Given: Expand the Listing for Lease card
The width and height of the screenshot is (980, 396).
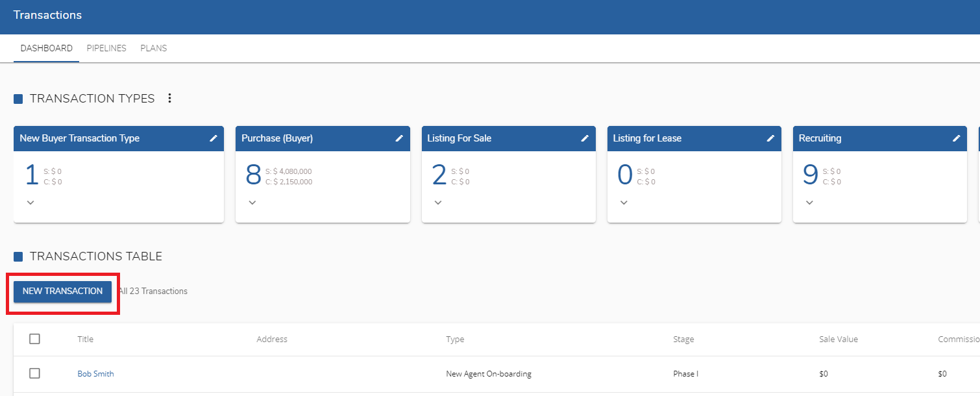Looking at the screenshot, I should [623, 202].
